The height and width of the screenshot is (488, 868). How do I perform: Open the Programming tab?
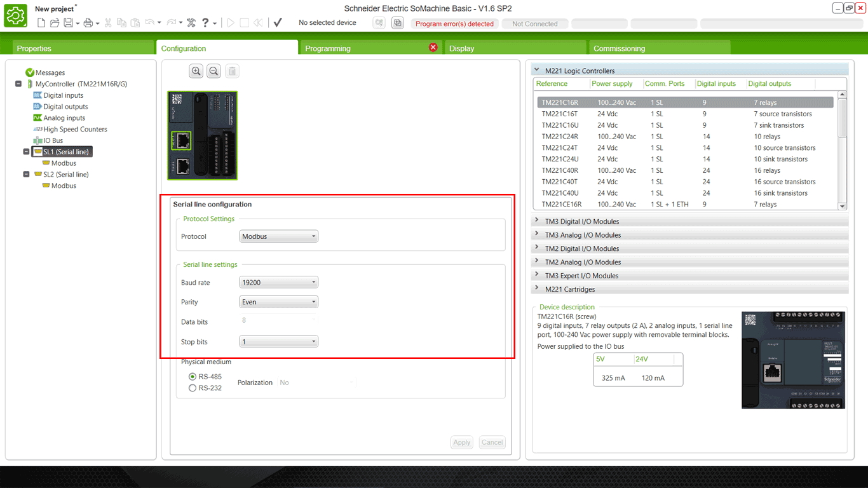click(x=371, y=48)
